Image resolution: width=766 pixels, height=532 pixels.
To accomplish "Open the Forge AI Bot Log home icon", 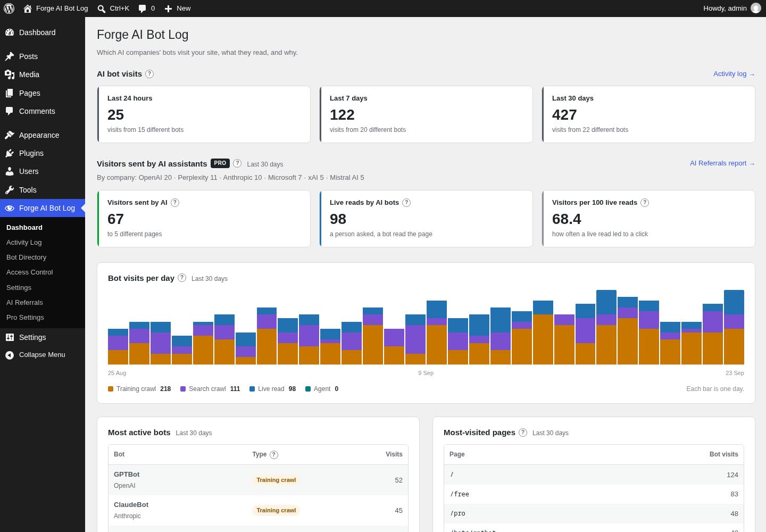I will pos(28,9).
